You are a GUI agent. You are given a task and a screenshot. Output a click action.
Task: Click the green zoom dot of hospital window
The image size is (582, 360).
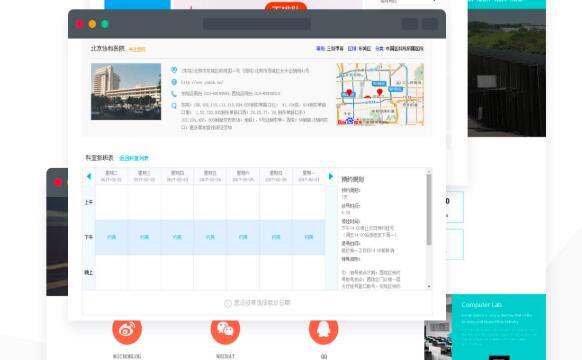click(x=105, y=24)
